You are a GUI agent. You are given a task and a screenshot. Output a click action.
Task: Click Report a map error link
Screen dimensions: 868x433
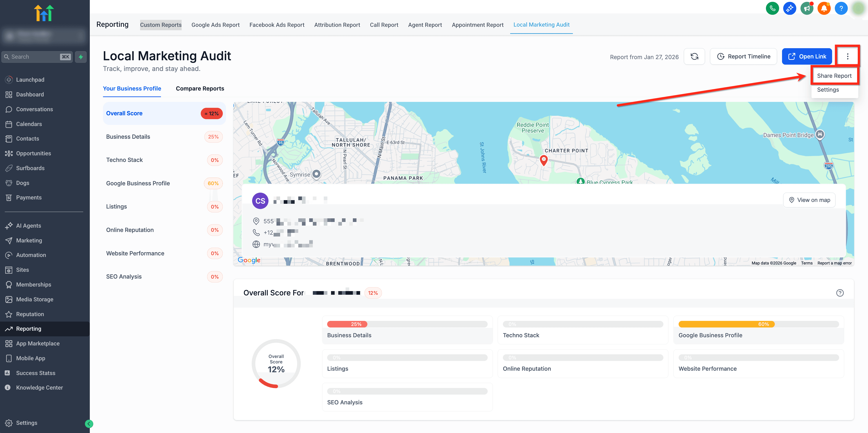coord(834,263)
